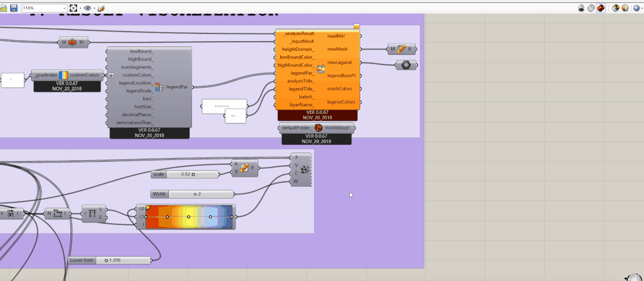Click the smaller text panel below it

[236, 116]
